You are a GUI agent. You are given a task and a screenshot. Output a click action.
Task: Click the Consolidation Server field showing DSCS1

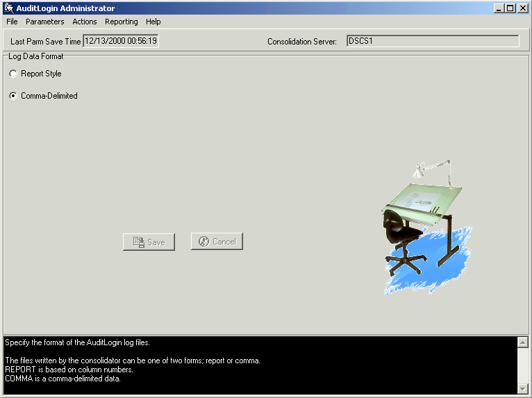[433, 41]
